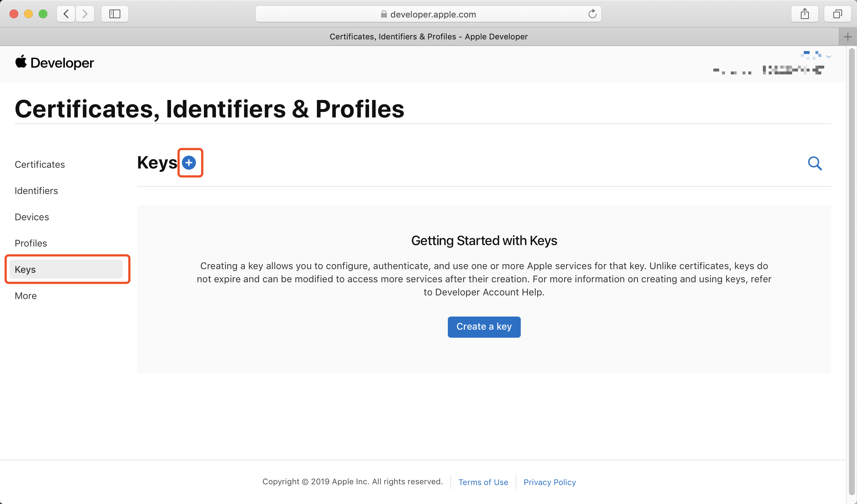Click the Safari forward arrow button

[85, 14]
